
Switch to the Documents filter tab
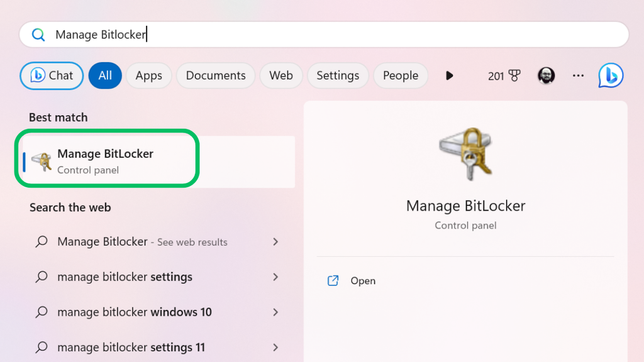[x=216, y=75]
